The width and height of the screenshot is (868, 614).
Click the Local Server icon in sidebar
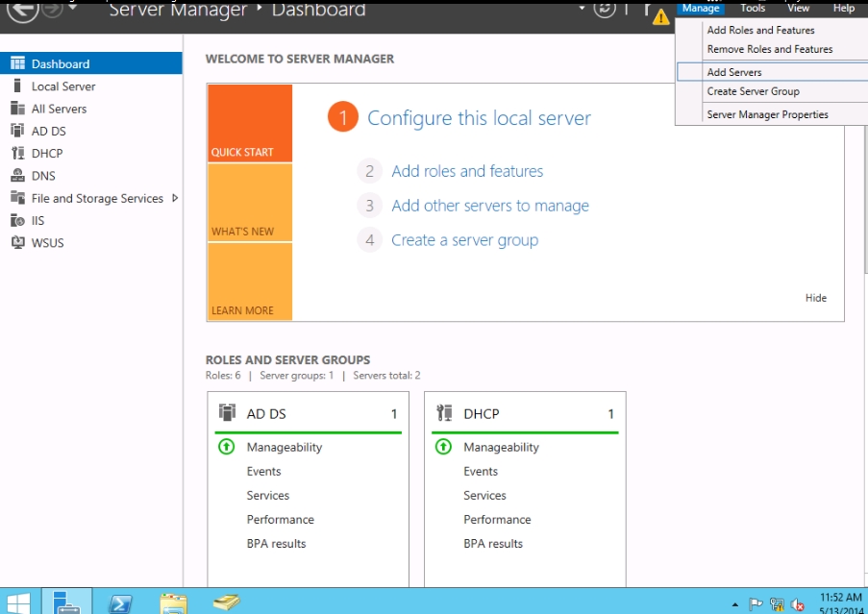coord(17,86)
